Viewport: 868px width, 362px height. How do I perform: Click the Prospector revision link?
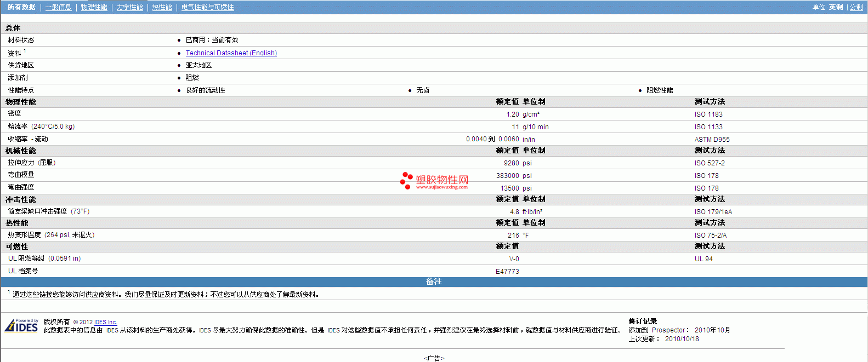pyautogui.click(x=668, y=330)
